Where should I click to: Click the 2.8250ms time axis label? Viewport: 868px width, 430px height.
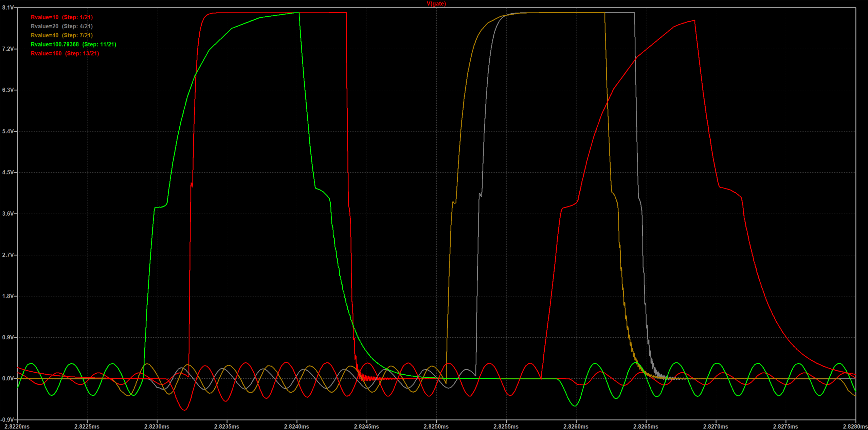[436, 426]
